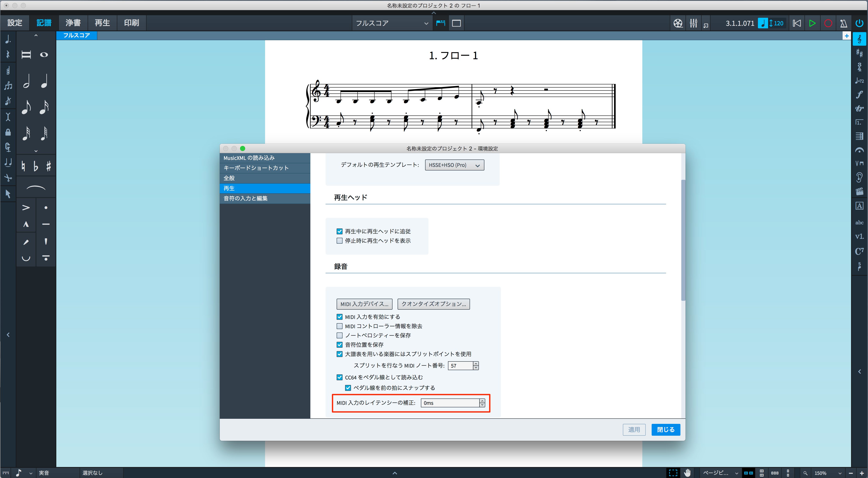
Task: Toggle 再生中に再生ヘッドに追従 checkbox
Action: 340,231
